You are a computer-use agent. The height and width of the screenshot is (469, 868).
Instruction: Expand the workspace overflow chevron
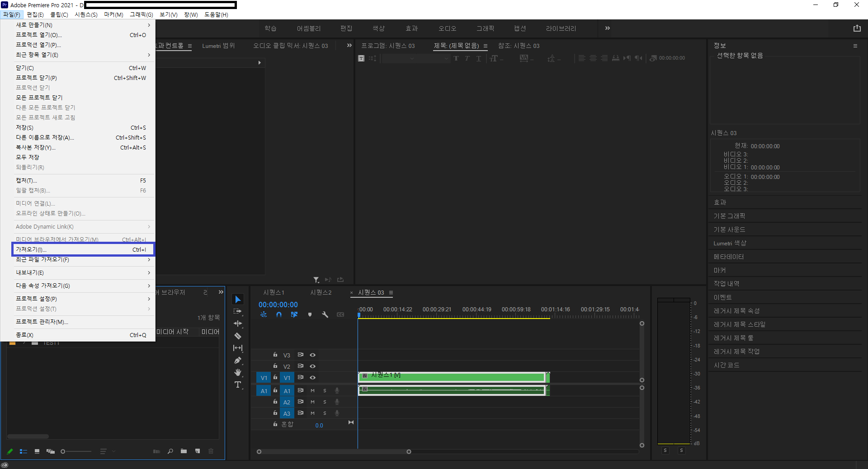coord(608,28)
